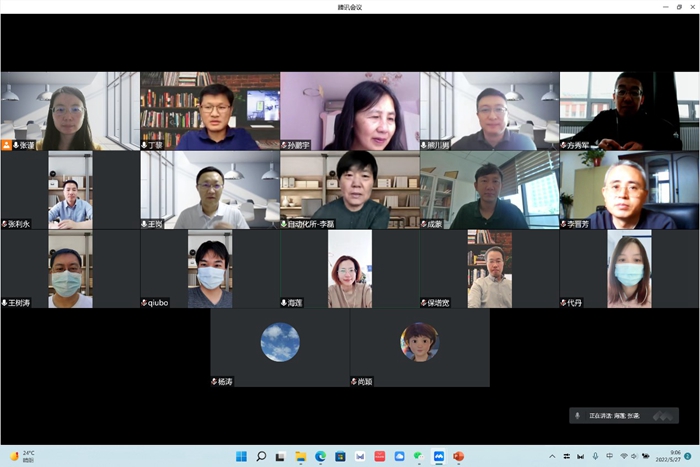The height and width of the screenshot is (467, 700).
Task: Select 尚颖's cartoon avatar tile
Action: point(420,347)
